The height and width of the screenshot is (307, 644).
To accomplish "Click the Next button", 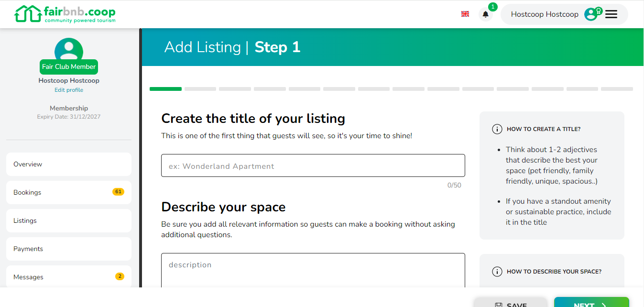I will (591, 302).
